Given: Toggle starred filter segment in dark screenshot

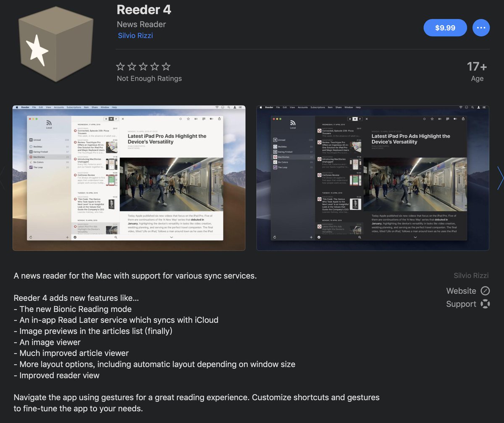Looking at the screenshot, I should 350,119.
